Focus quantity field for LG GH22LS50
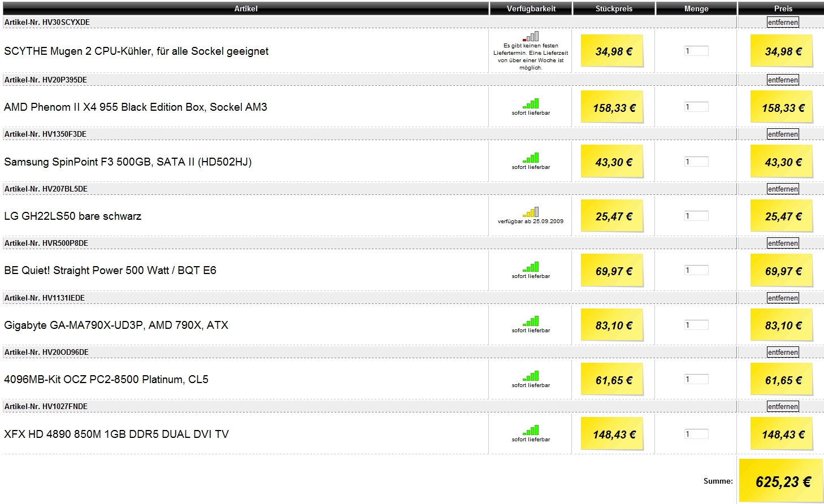The width and height of the screenshot is (824, 504). [x=696, y=216]
